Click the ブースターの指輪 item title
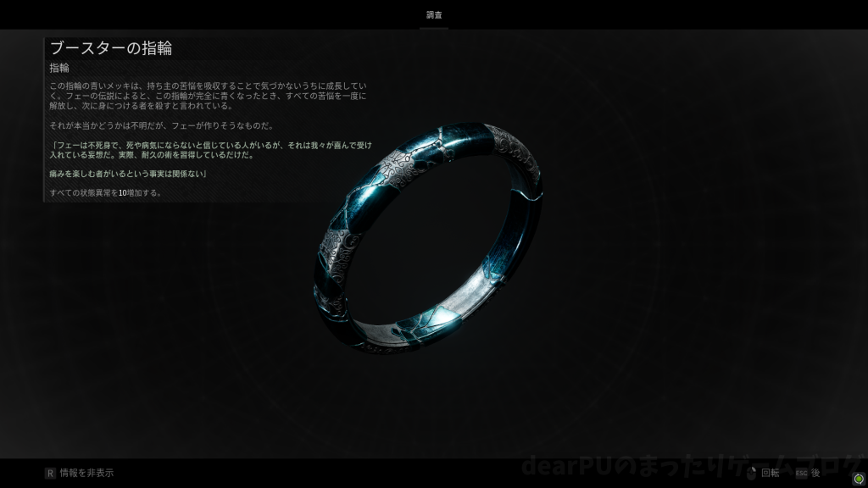Image resolution: width=868 pixels, height=488 pixels. pyautogui.click(x=111, y=48)
